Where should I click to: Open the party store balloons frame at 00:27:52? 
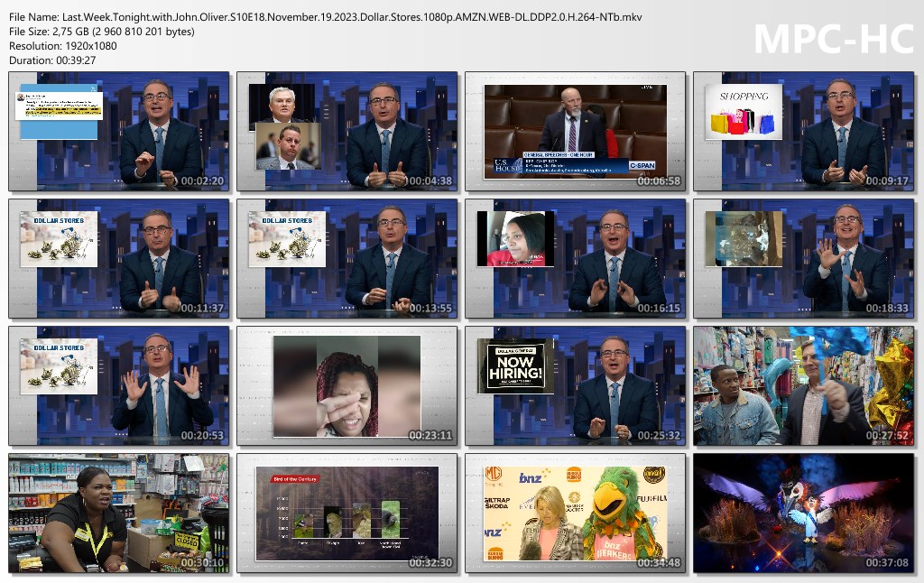803,385
